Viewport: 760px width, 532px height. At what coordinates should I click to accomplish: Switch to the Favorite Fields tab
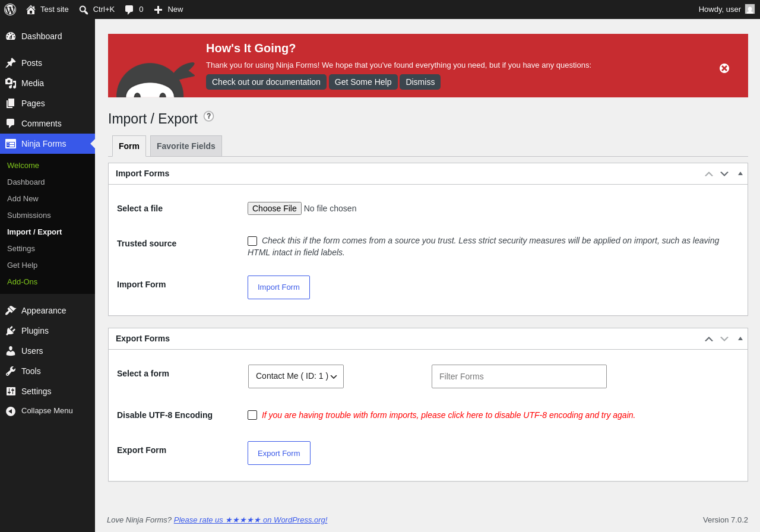[186, 146]
